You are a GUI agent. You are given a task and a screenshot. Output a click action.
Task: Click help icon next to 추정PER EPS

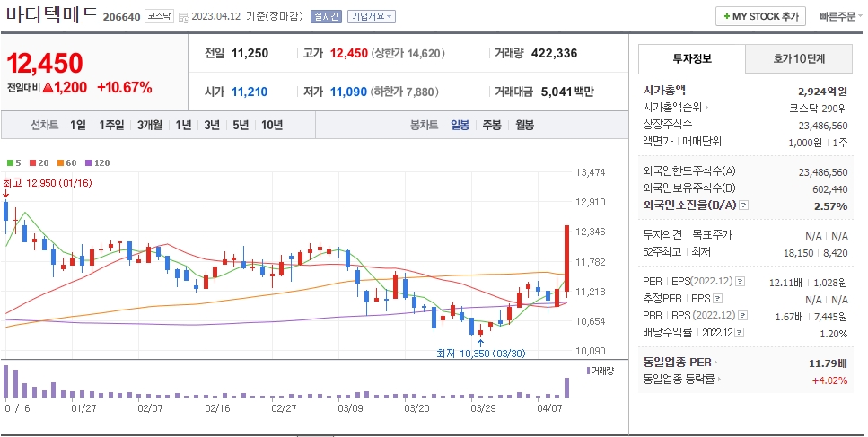[718, 299]
